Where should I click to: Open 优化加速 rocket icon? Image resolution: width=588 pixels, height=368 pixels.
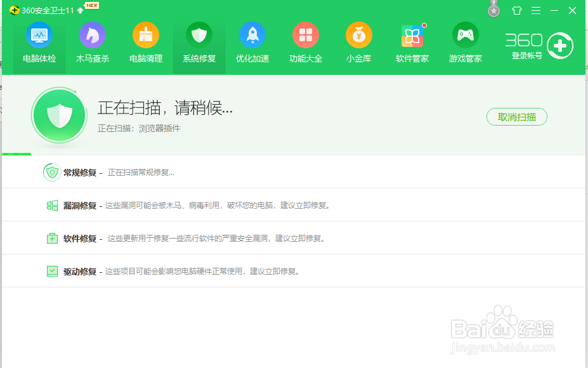(252, 35)
